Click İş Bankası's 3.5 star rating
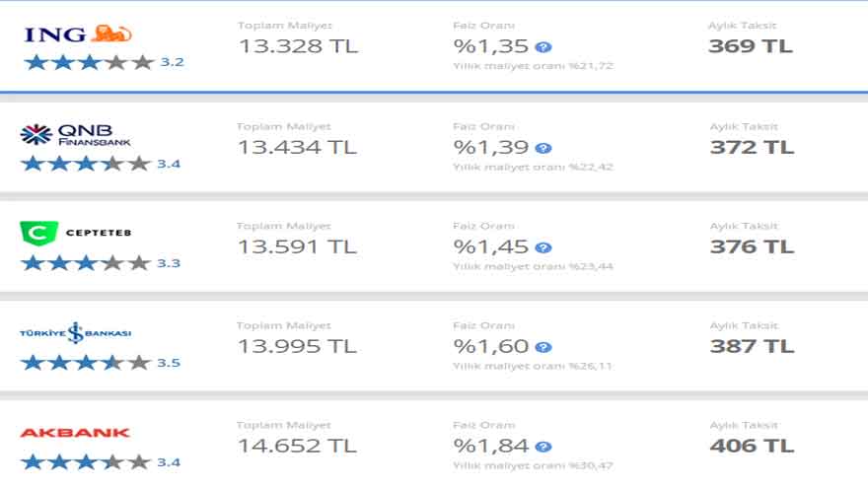This screenshot has height=488, width=868. pyautogui.click(x=101, y=363)
